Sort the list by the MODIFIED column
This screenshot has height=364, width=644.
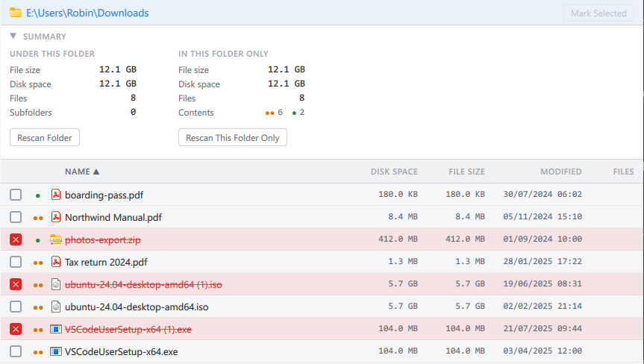560,172
